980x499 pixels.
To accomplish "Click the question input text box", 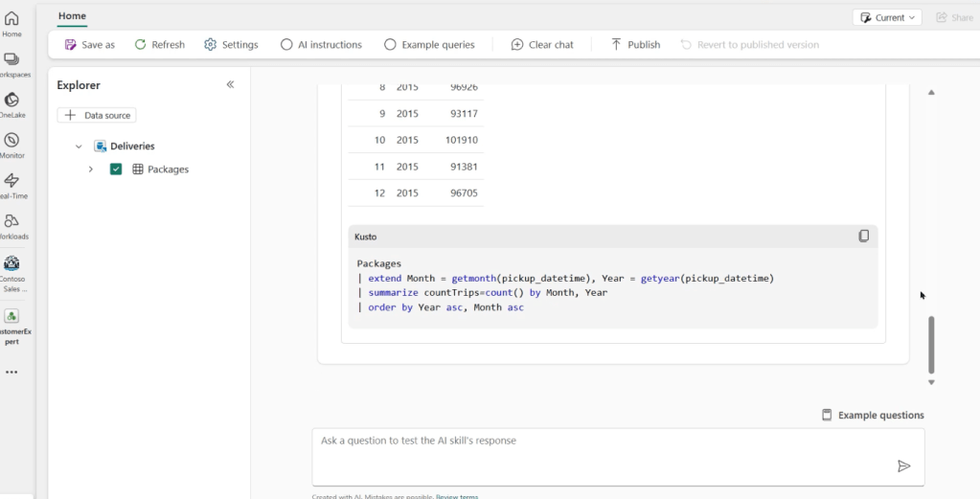I will [x=604, y=455].
